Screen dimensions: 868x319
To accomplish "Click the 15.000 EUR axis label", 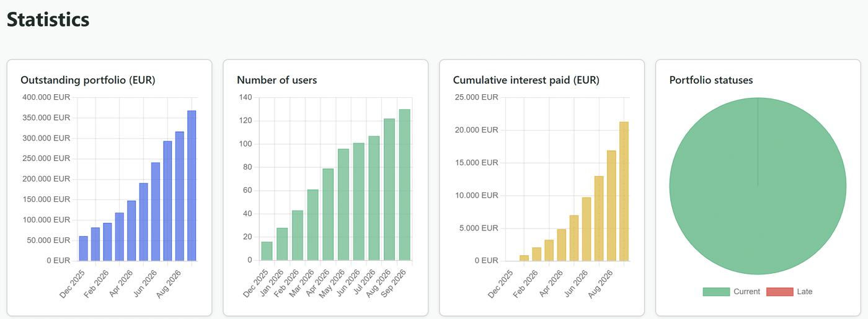I will [476, 163].
